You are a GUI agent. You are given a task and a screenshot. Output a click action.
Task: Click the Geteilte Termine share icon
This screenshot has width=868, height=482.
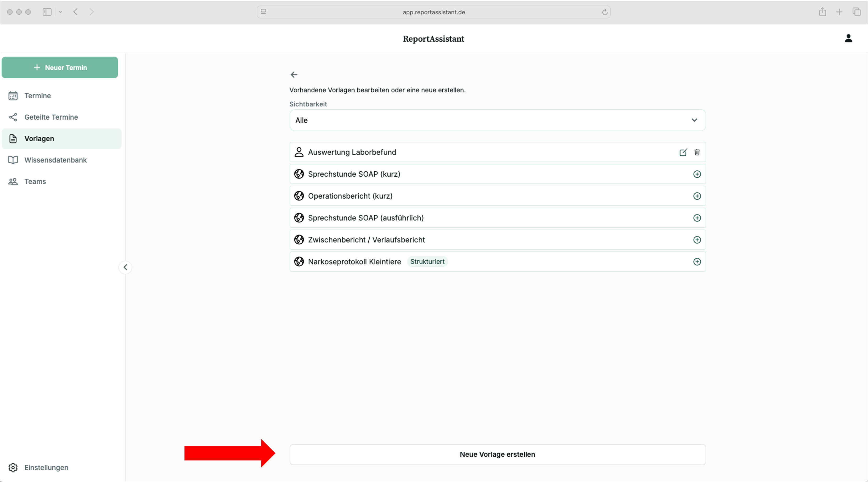[x=13, y=117]
